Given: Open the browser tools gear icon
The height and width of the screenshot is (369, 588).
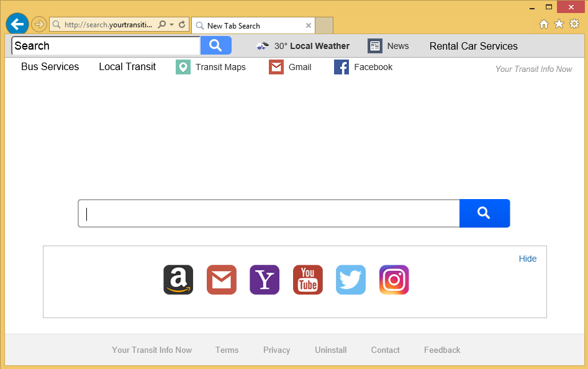Looking at the screenshot, I should 574,24.
